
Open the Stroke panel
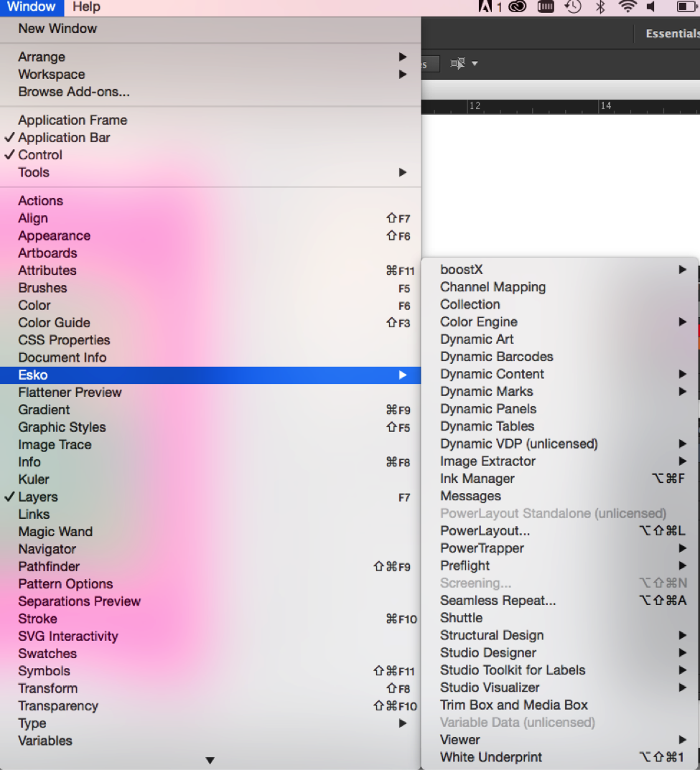coord(210,619)
